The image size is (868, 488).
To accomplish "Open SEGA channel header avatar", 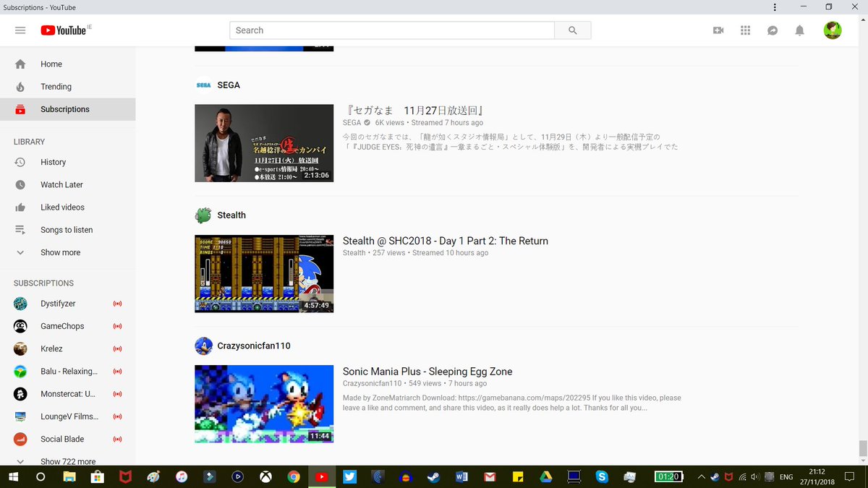I will (203, 85).
